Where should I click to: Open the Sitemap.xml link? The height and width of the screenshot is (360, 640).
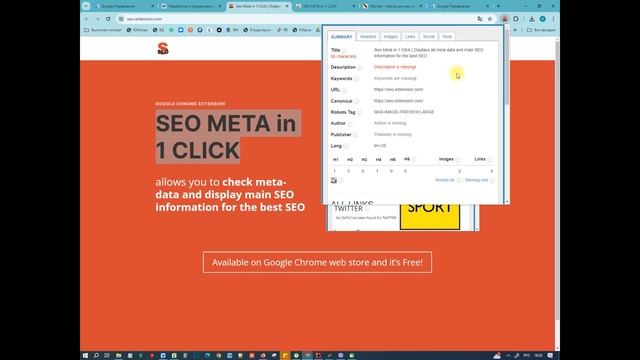coord(476,180)
